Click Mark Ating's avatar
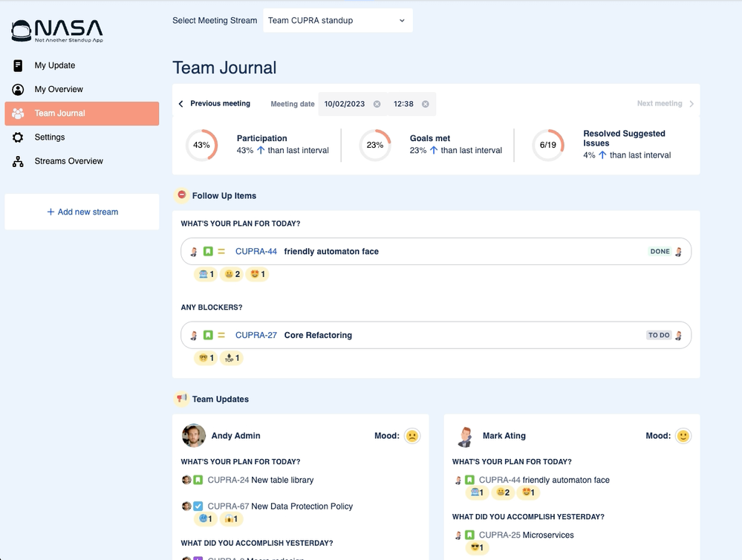The image size is (742, 560). tap(465, 436)
